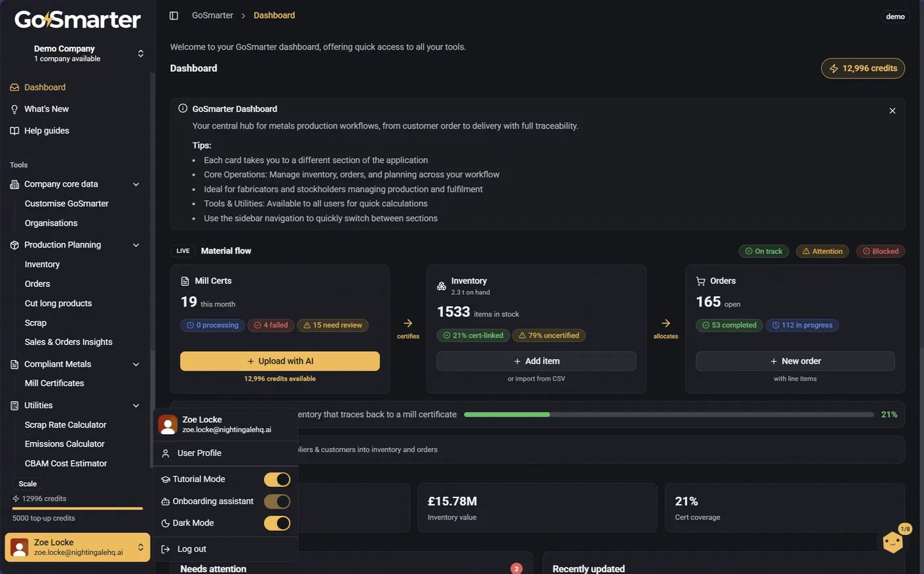Disable the Dark Mode switch
The width and height of the screenshot is (924, 574).
click(277, 523)
